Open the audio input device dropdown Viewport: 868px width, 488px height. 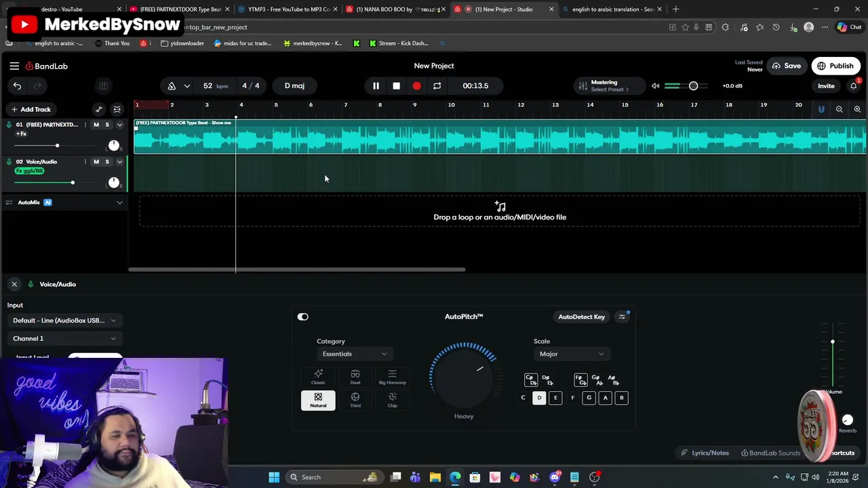[64, 321]
